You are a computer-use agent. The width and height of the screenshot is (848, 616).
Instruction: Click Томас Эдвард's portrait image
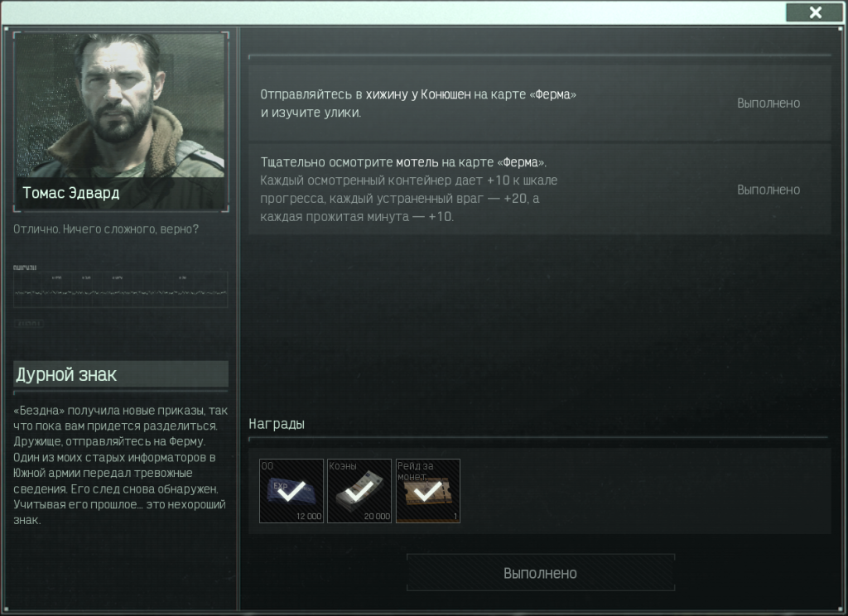121,121
